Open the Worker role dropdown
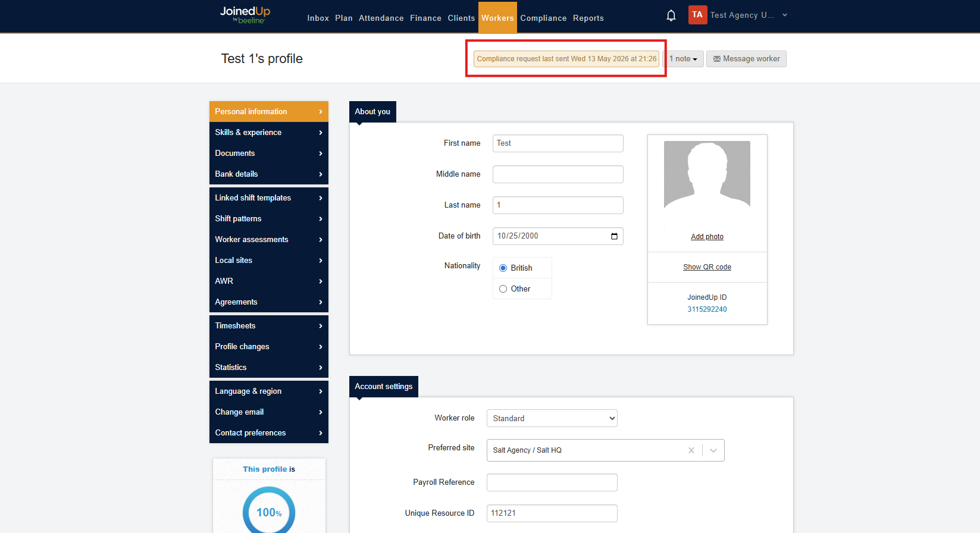 pos(552,418)
